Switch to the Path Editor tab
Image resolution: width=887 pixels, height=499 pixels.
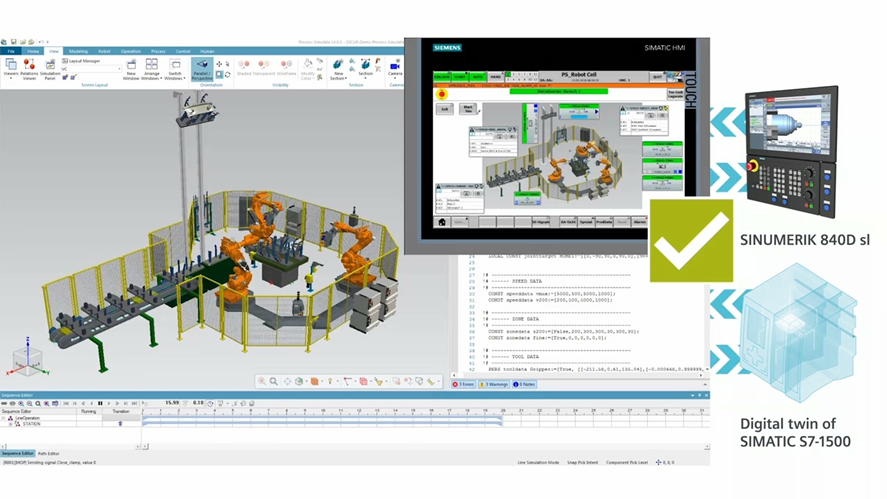point(49,454)
